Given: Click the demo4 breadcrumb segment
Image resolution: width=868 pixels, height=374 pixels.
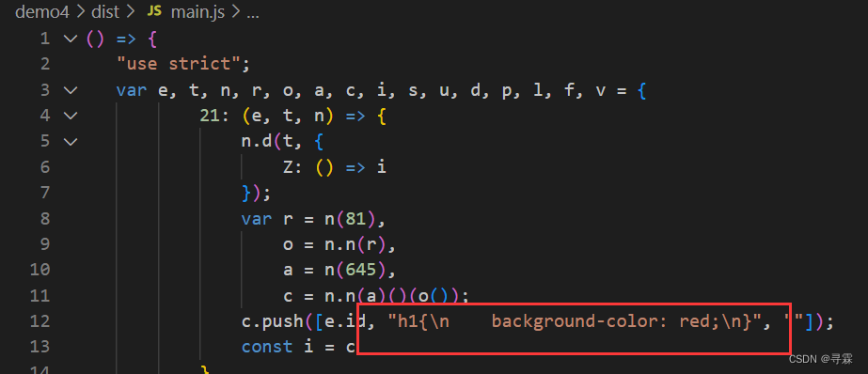Looking at the screenshot, I should point(42,12).
